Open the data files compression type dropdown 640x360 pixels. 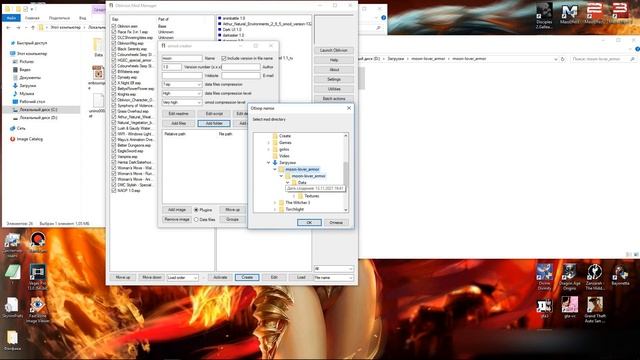tap(182, 84)
